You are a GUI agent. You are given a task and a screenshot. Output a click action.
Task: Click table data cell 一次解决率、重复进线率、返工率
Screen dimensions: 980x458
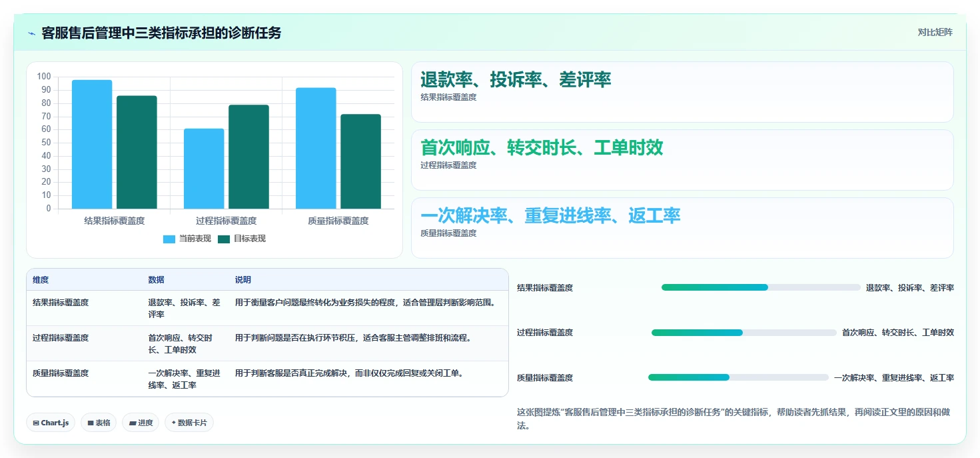coord(185,379)
